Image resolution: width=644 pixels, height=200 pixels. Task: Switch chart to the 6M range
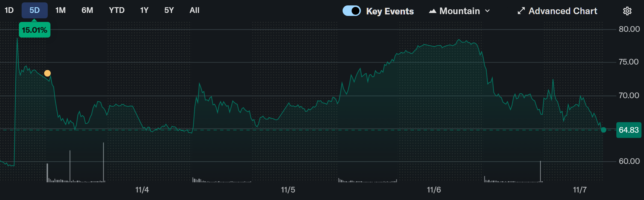point(87,11)
